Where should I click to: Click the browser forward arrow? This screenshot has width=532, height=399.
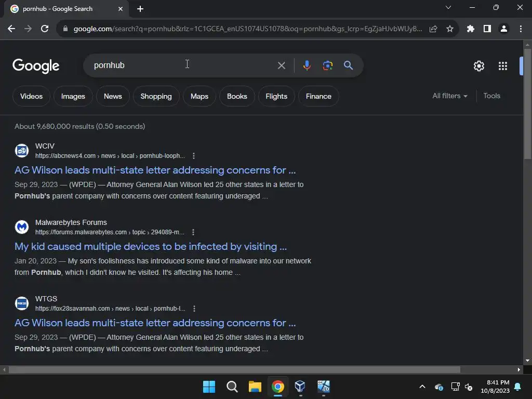pyautogui.click(x=28, y=29)
